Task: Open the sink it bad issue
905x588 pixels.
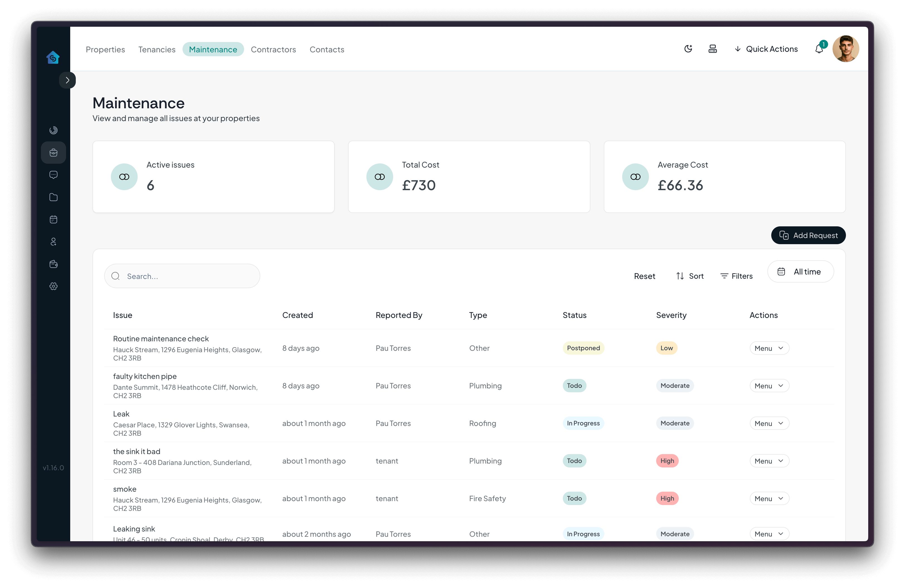Action: point(137,452)
